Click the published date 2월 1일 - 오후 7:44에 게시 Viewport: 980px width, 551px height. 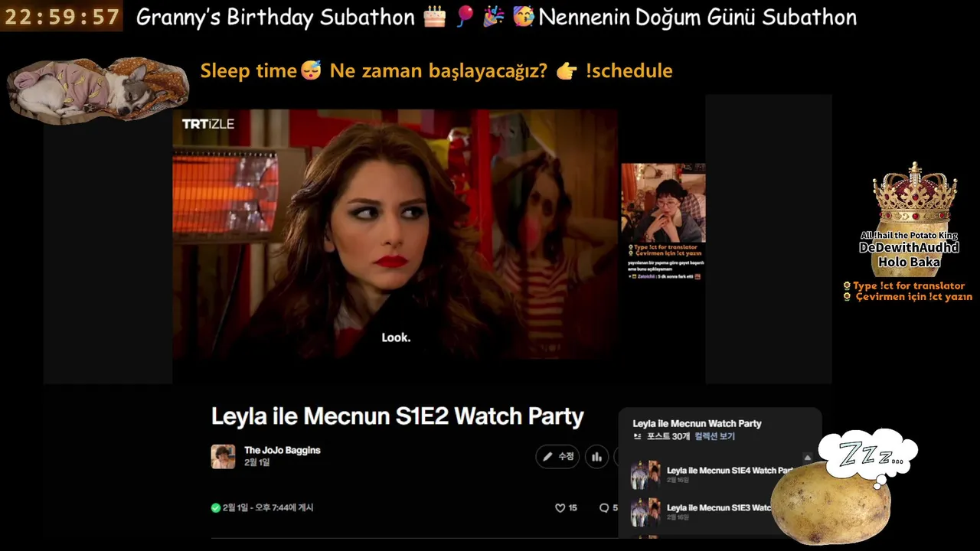point(268,507)
